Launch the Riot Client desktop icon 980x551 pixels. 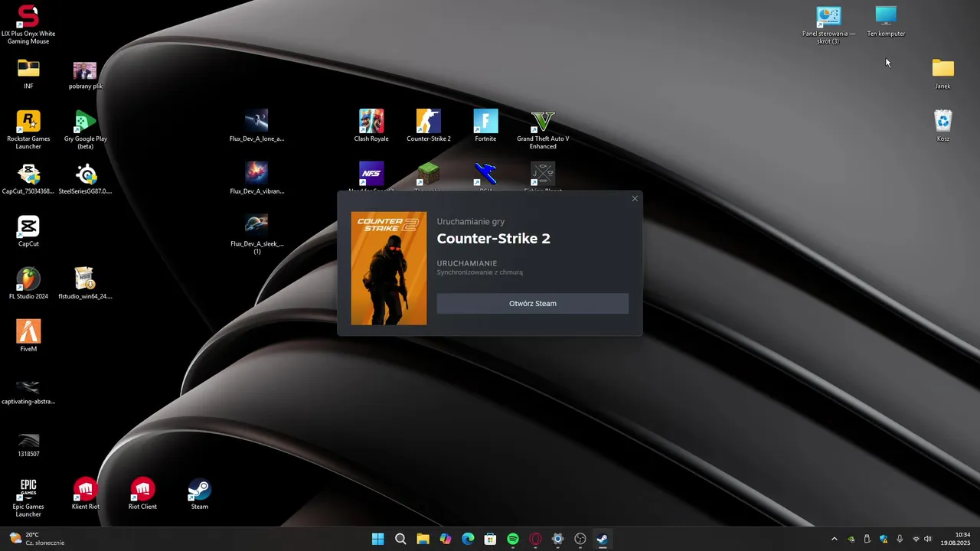[x=142, y=493]
